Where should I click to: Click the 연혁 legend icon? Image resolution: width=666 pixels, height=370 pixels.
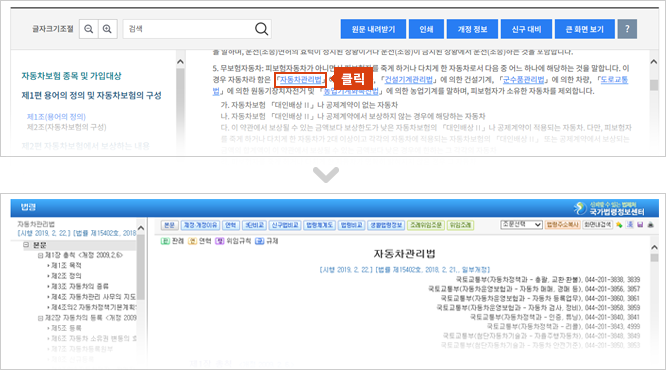point(192,241)
